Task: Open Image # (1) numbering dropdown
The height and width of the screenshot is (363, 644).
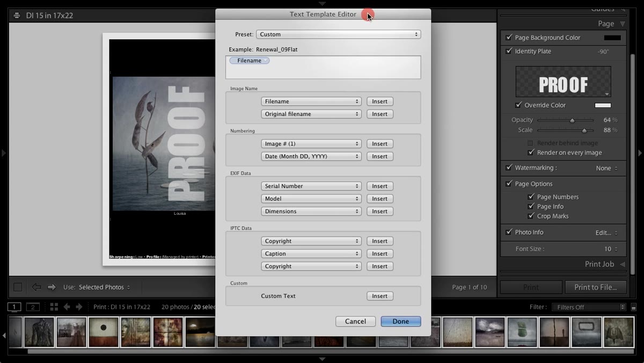Action: 311,143
